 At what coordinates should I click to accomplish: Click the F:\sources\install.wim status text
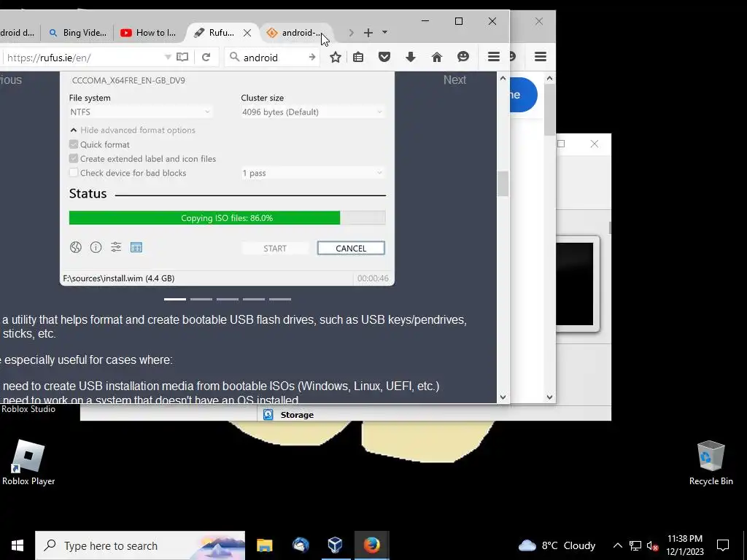(119, 278)
